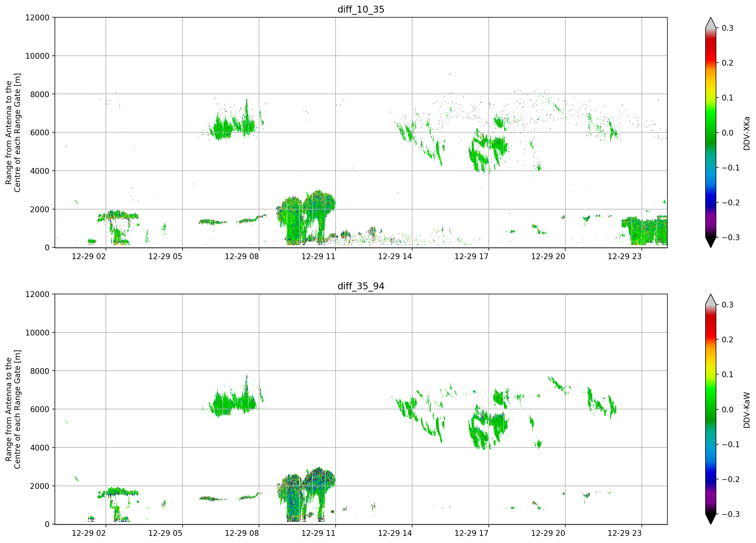Click the 0.1 tick on DDV-XKa colorbar
756x543 pixels.
(728, 98)
